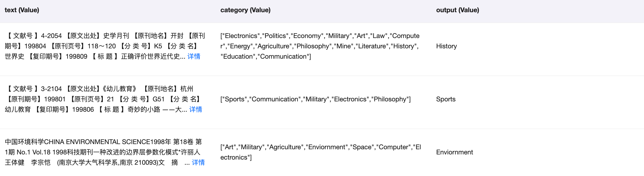Screen dimensions: 644x176
Task: Open the 详情 link in the 中国环境科学 row
Action: (198, 162)
